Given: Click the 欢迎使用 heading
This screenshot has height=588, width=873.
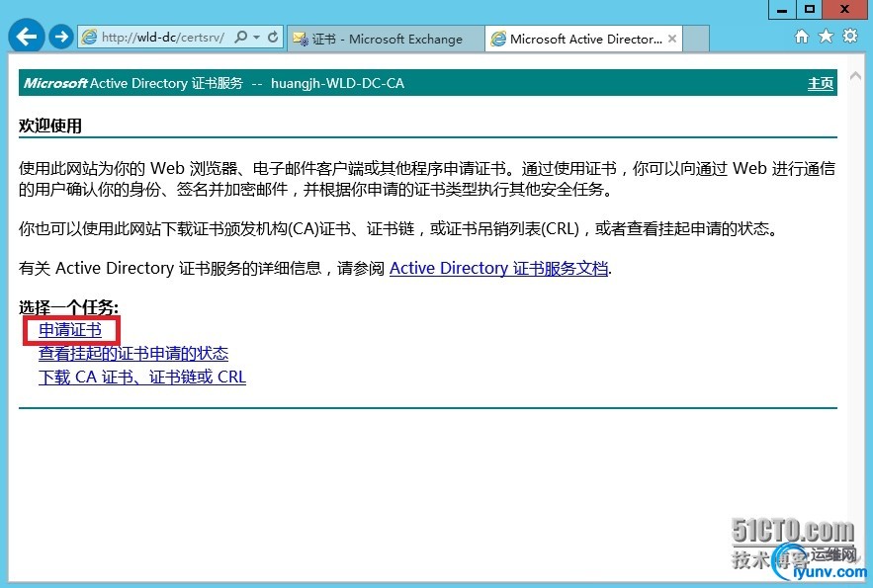Looking at the screenshot, I should [50, 126].
